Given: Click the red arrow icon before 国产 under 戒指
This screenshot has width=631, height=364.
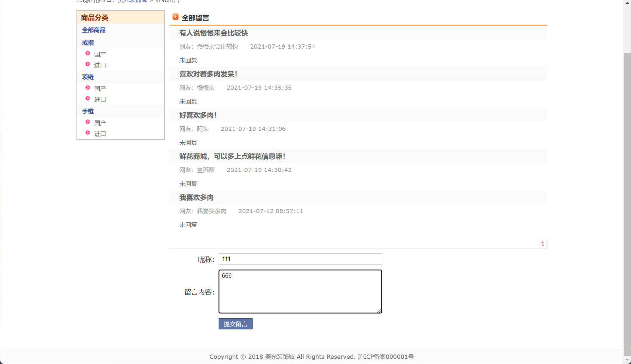Looking at the screenshot, I should pos(87,54).
